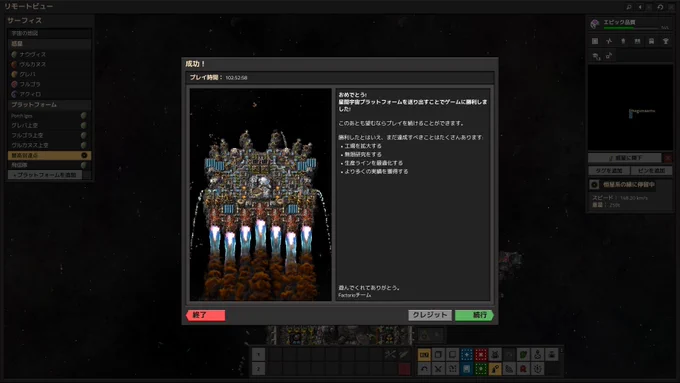
Task: Select the フルゴラ上空 platform row
Action: tap(49, 135)
